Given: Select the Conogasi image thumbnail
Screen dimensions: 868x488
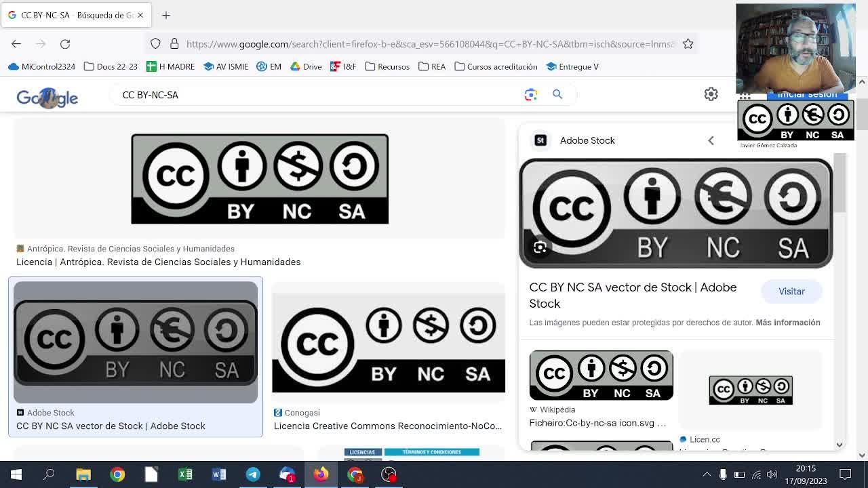Looking at the screenshot, I should click(389, 342).
